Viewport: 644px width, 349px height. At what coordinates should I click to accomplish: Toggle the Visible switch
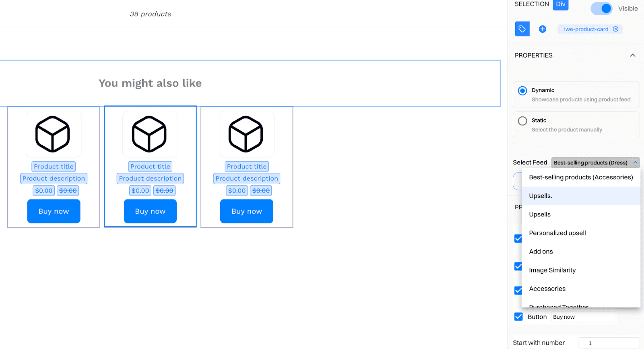601,8
